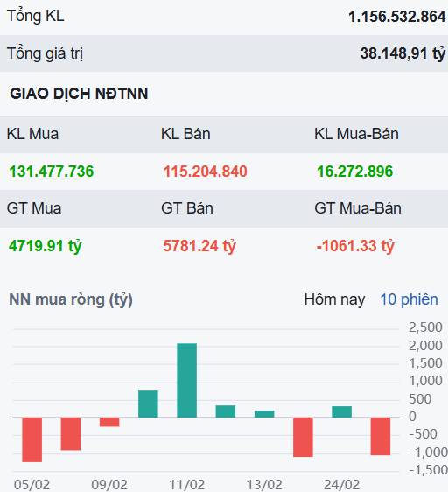
Task: Click KL Bán value 115.204.840
Action: (206, 172)
